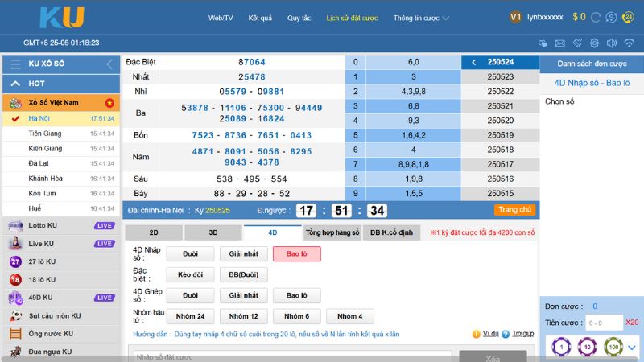Viewport: 644px width, 362px height.
Task: Click the Tiền cược amount field
Action: (604, 323)
